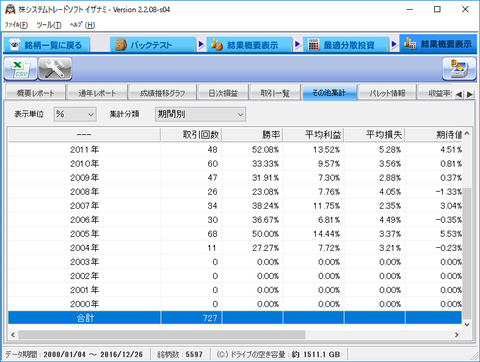Open the 最適分散投資 step
The height and width of the screenshot is (362, 480).
tap(346, 45)
